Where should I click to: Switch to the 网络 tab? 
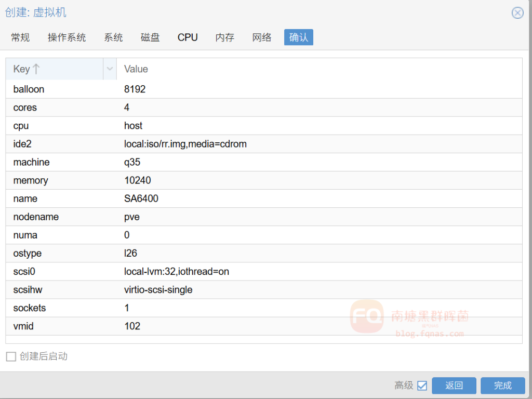(262, 37)
